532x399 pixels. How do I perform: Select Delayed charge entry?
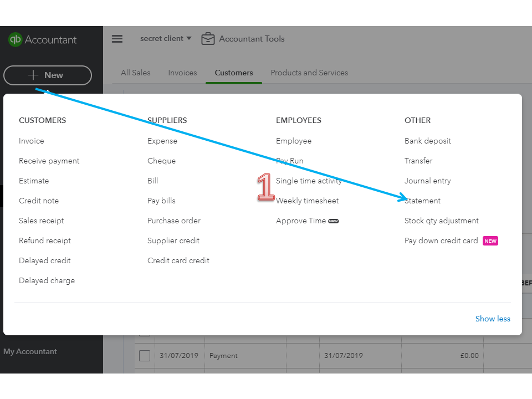click(x=47, y=280)
